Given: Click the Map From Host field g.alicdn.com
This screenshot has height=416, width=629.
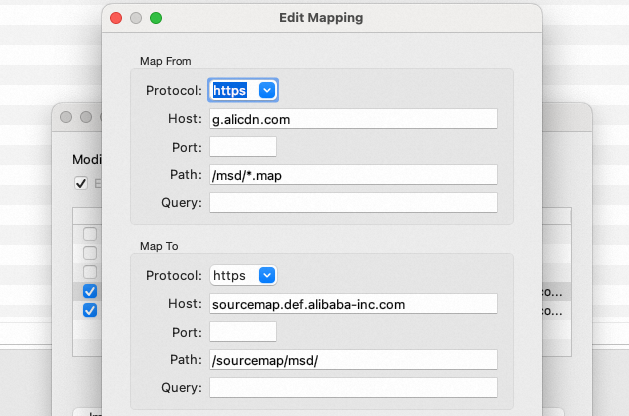Looking at the screenshot, I should point(353,118).
